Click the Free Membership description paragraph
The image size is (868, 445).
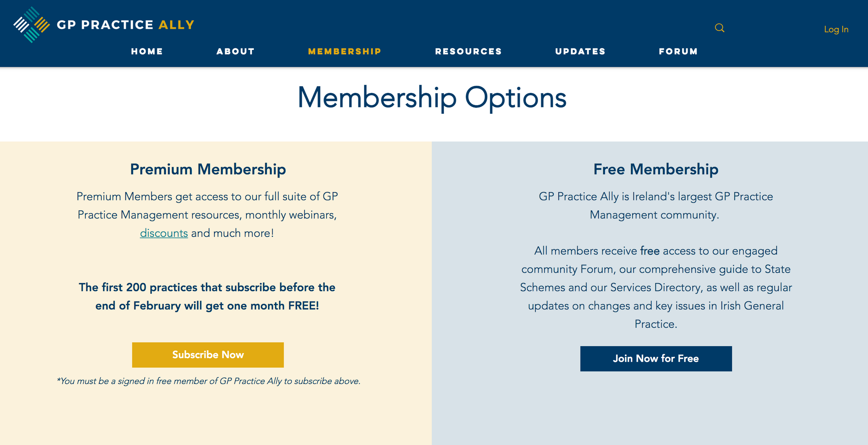tap(656, 287)
